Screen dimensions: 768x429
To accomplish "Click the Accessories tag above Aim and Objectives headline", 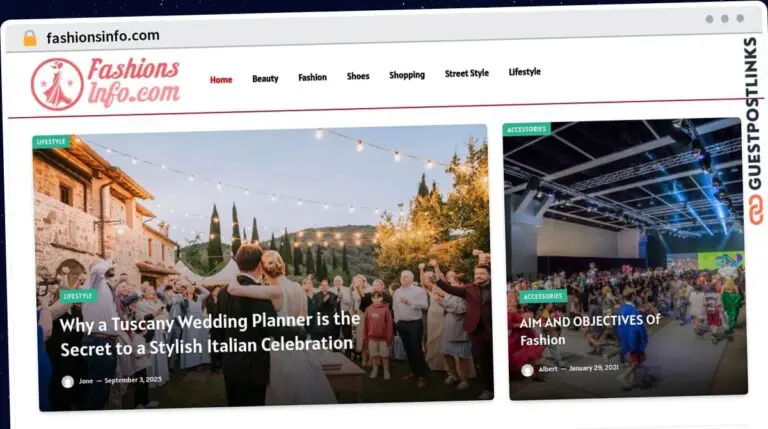I will tap(543, 296).
